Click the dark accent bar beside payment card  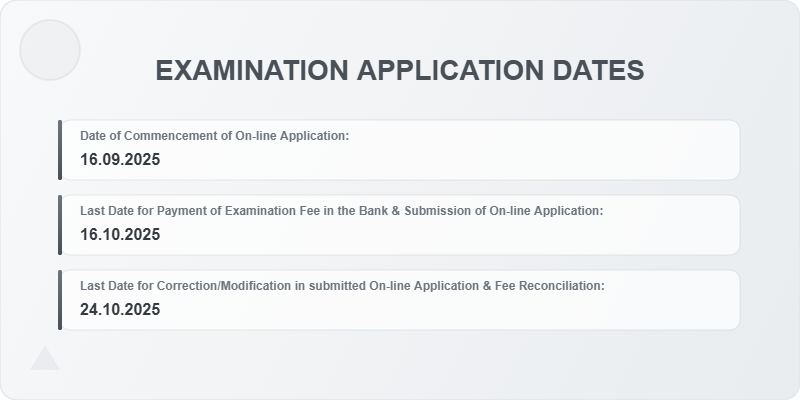pyautogui.click(x=60, y=225)
